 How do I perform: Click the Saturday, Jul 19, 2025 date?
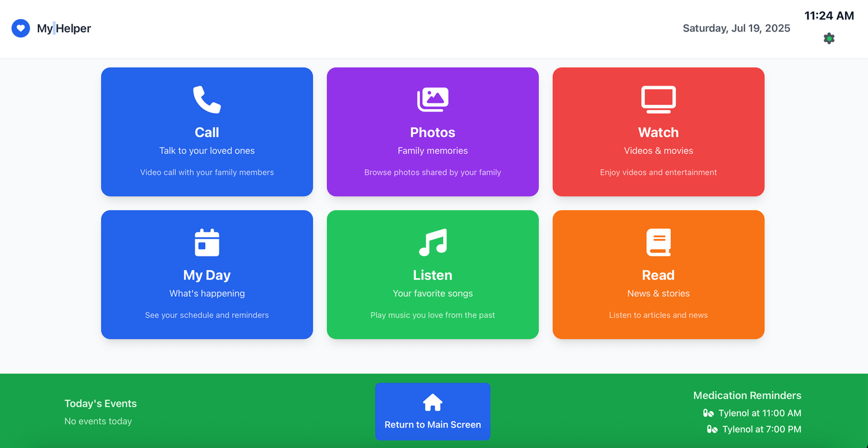pyautogui.click(x=736, y=29)
